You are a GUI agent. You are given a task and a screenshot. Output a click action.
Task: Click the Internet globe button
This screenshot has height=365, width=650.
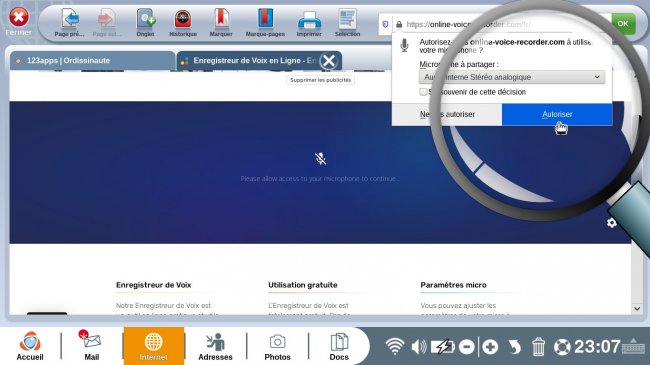pos(153,346)
